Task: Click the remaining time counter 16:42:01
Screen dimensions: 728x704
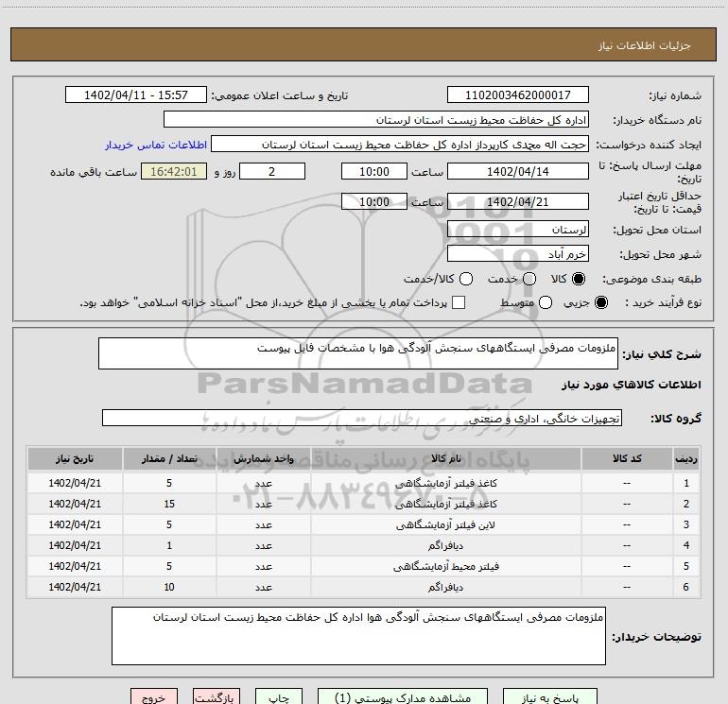Action: [174, 171]
